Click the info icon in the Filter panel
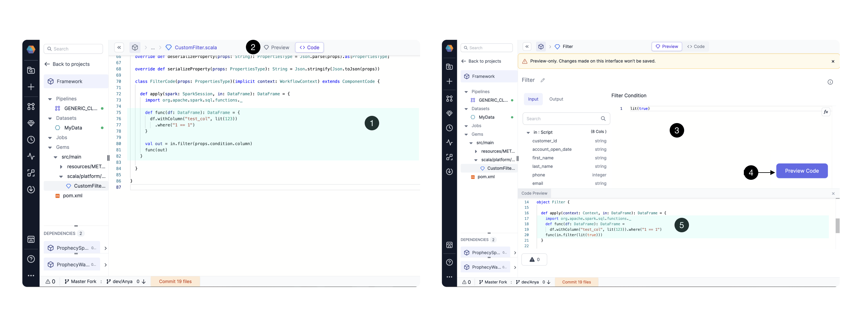The image size is (868, 327). coord(830,82)
